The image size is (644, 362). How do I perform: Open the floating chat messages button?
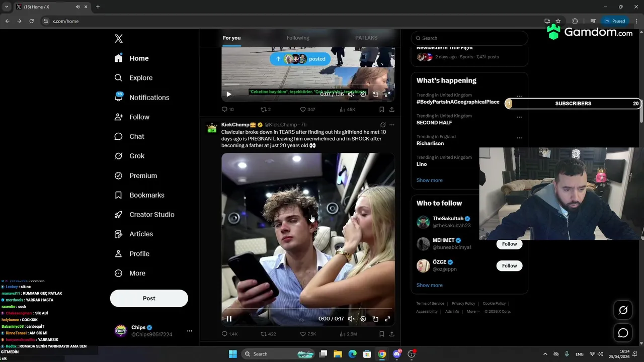623,333
